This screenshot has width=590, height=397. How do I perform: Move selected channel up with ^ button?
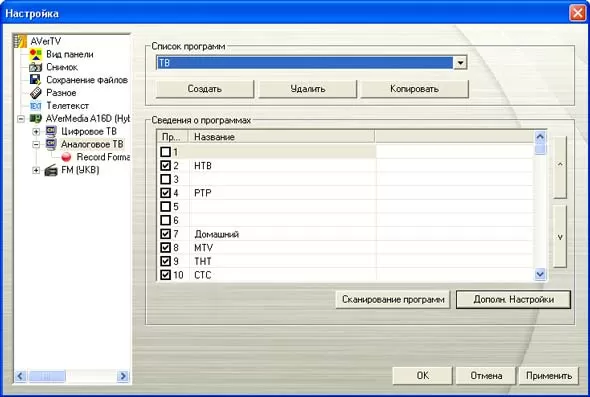coord(560,166)
